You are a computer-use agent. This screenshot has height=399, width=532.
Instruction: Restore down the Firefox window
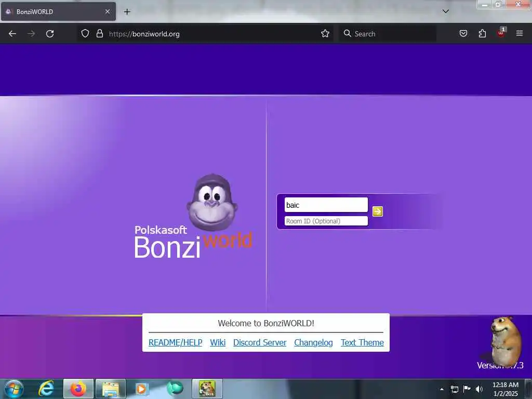(498, 4)
